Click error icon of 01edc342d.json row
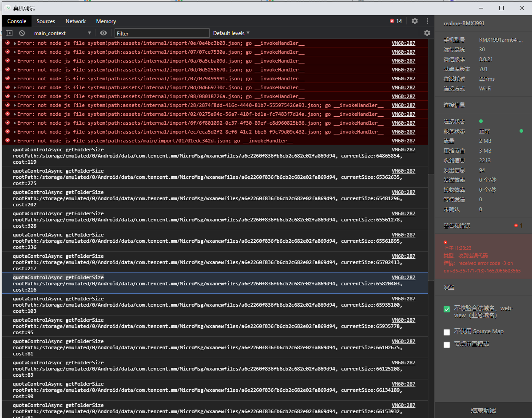Viewport: 532px width, 418px height. (x=8, y=140)
